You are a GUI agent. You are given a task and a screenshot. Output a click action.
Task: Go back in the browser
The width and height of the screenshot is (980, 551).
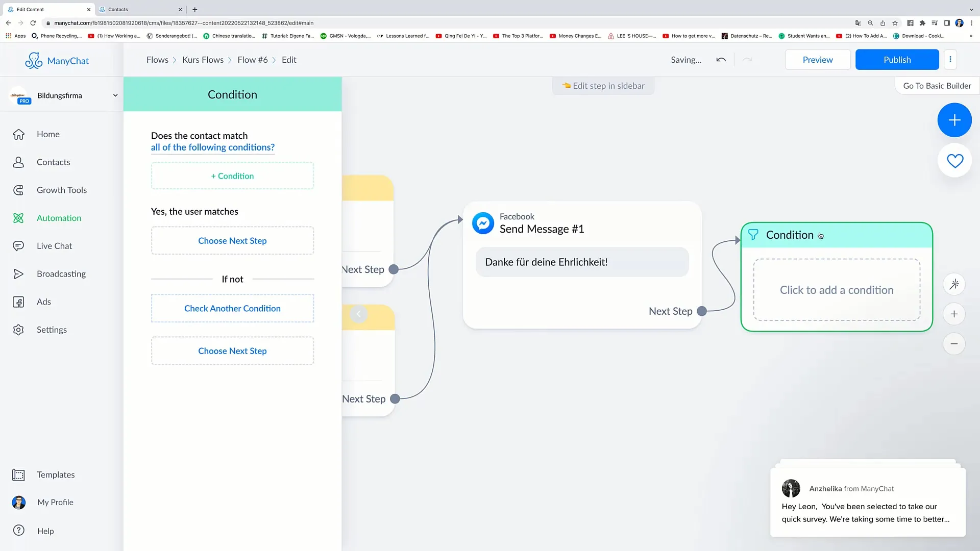[8, 23]
